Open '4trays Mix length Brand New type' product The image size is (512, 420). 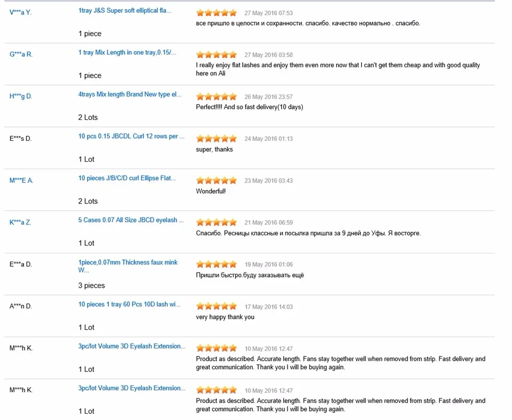pyautogui.click(x=129, y=94)
